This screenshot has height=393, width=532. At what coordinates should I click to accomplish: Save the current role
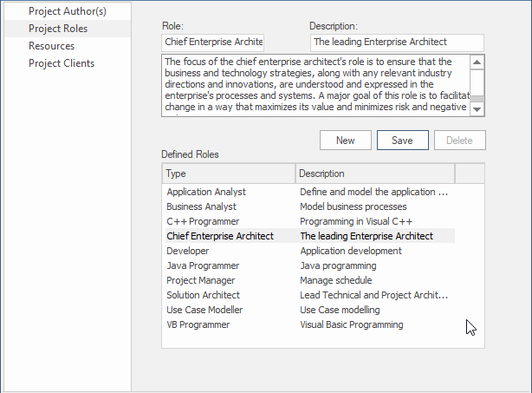click(x=402, y=141)
